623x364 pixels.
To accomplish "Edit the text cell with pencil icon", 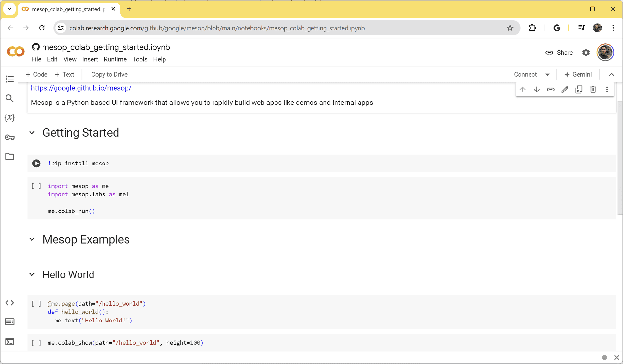I will 565,90.
